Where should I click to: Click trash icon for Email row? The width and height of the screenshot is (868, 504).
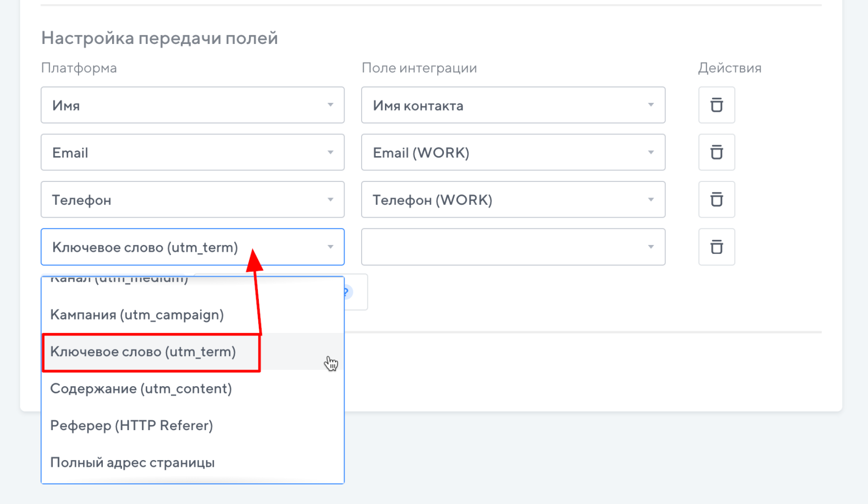tap(716, 152)
